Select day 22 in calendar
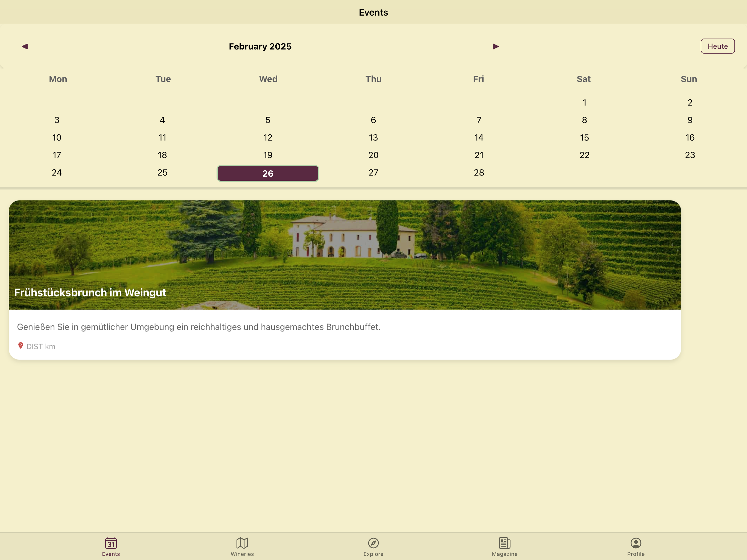Viewport: 747px width, 560px height. [585, 155]
